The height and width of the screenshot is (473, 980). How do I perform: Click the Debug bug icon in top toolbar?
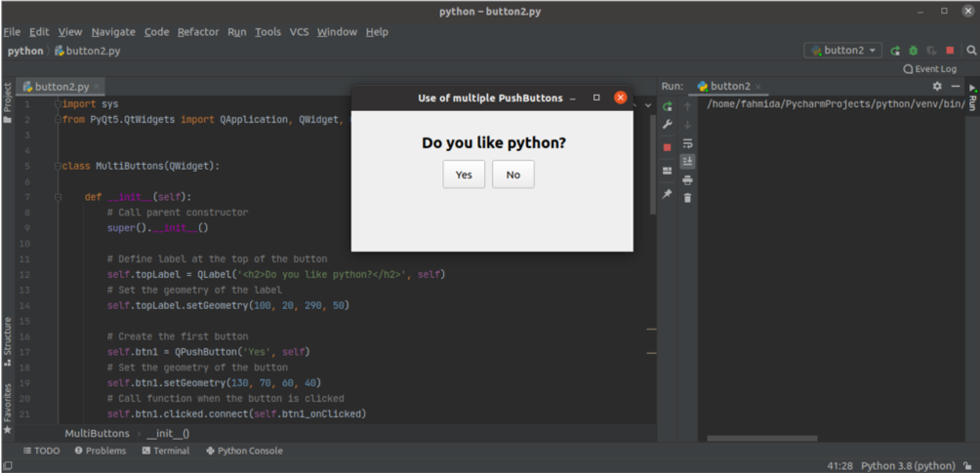pyautogui.click(x=913, y=51)
